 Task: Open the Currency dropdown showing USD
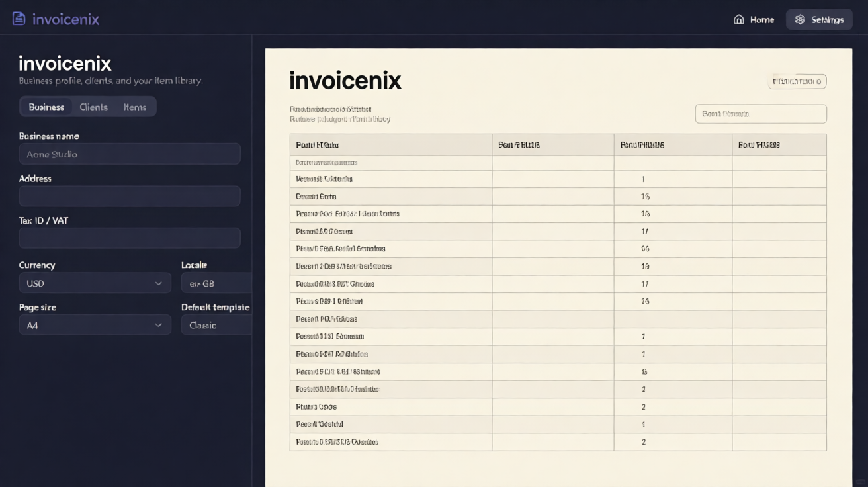[95, 283]
